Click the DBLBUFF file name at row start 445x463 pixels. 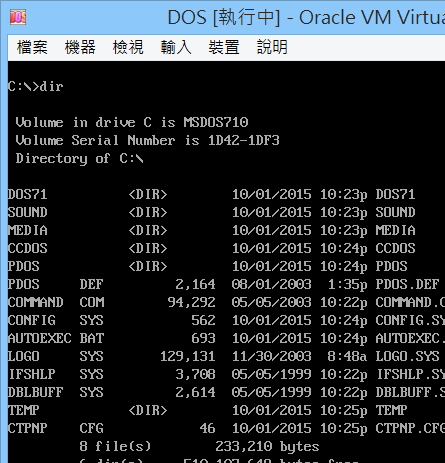click(x=36, y=392)
